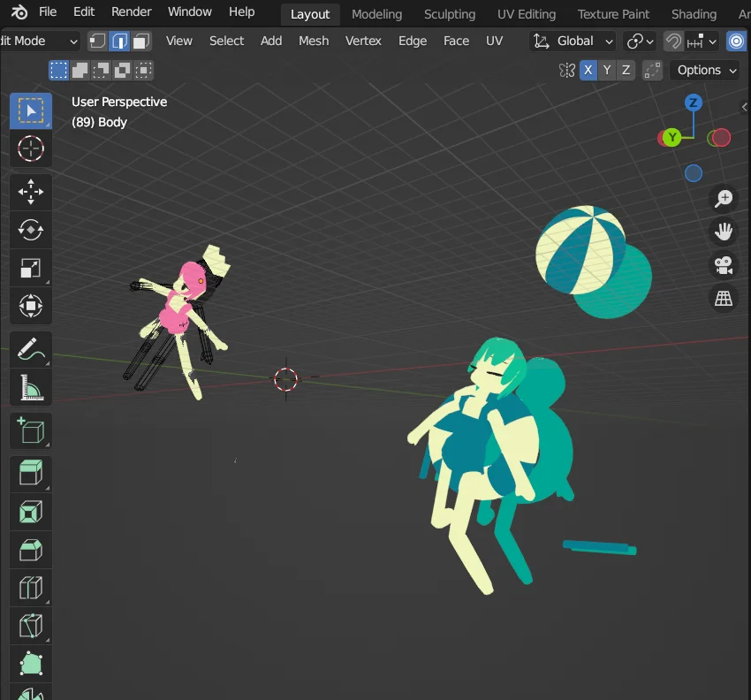Select the Measure tool
The height and width of the screenshot is (700, 751).
click(31, 387)
